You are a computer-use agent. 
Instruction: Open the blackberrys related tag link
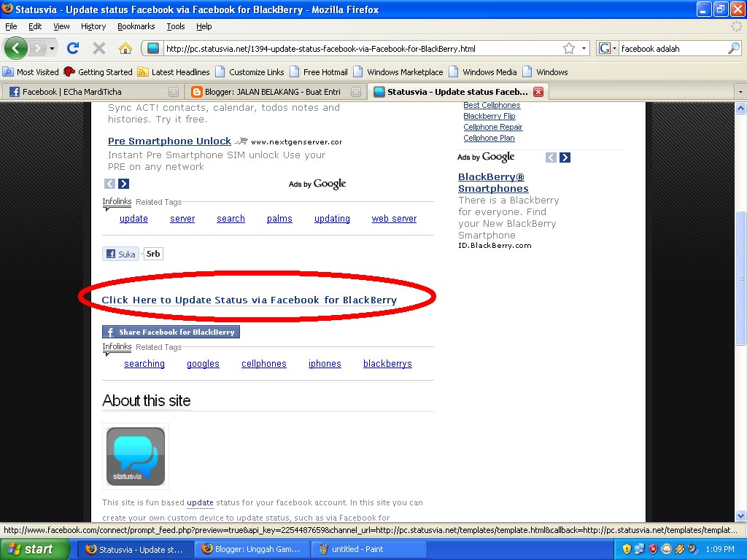pyautogui.click(x=387, y=363)
